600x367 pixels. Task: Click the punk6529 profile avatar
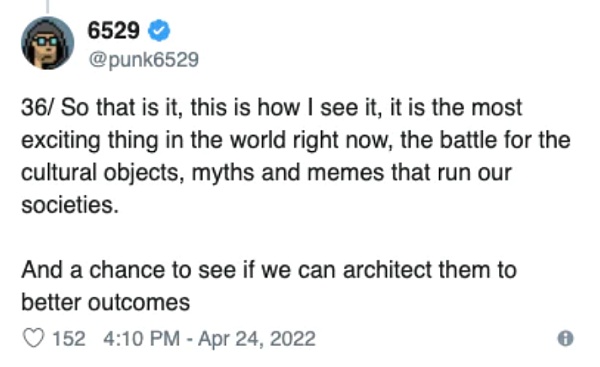(47, 43)
